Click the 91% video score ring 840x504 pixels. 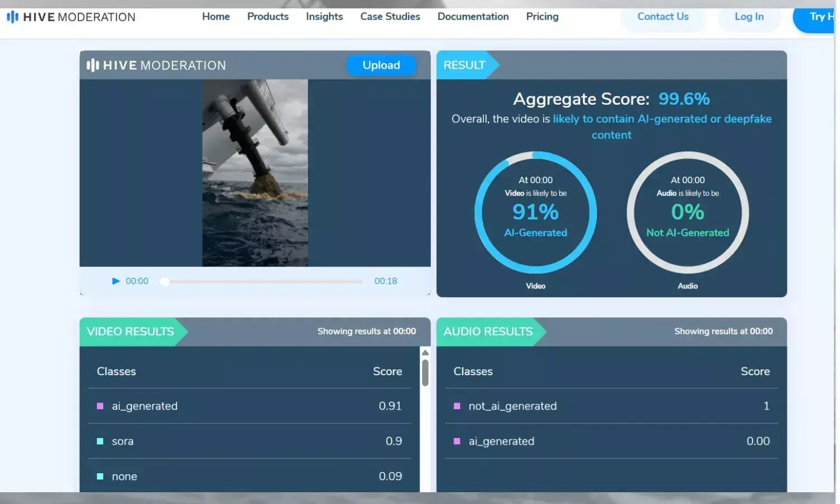click(535, 212)
